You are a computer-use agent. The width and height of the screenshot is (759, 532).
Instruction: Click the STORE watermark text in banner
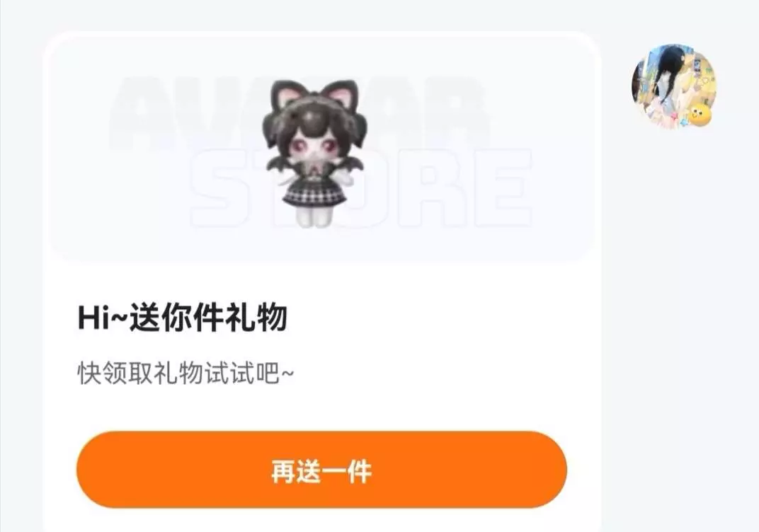click(360, 187)
